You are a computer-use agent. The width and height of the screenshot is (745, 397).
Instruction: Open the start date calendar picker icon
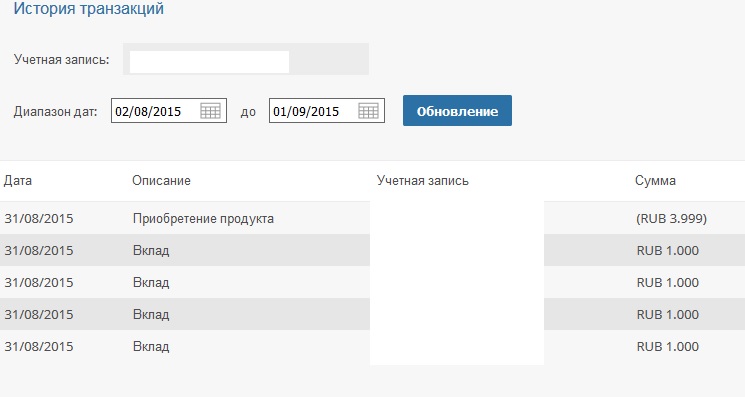210,111
